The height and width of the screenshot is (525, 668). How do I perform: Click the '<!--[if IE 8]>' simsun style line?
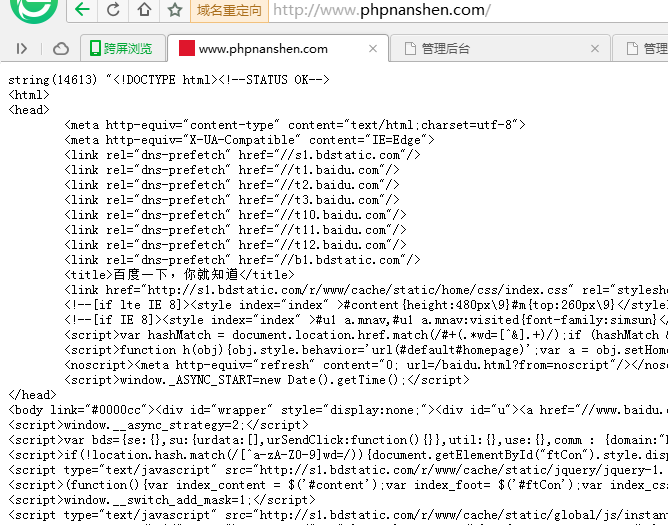click(x=366, y=320)
